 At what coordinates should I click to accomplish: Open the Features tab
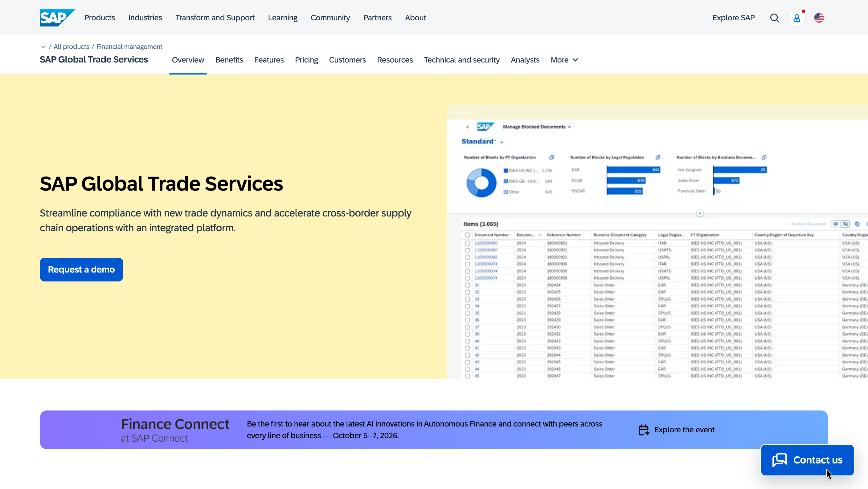[269, 60]
